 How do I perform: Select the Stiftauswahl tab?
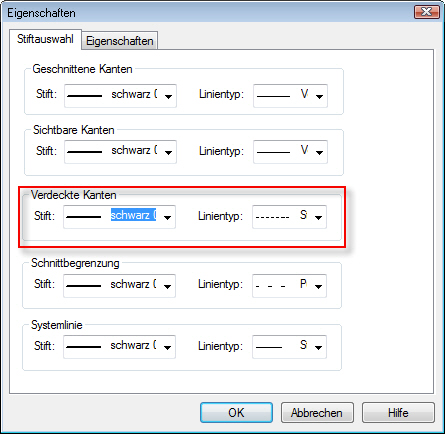[x=45, y=39]
